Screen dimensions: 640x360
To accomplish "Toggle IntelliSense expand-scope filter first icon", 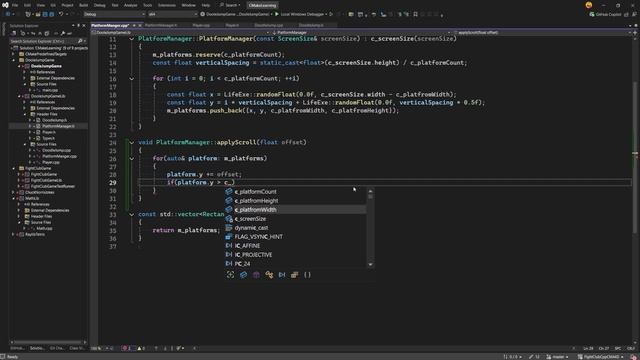I will tap(231, 275).
